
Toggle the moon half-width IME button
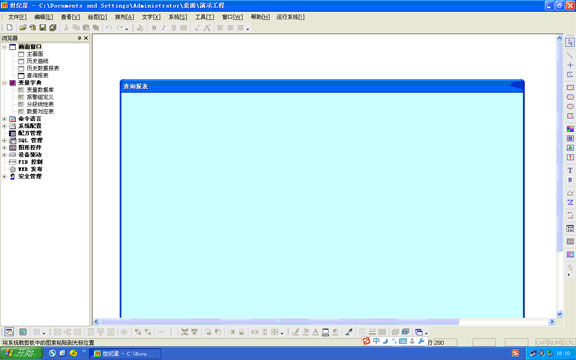click(x=385, y=341)
